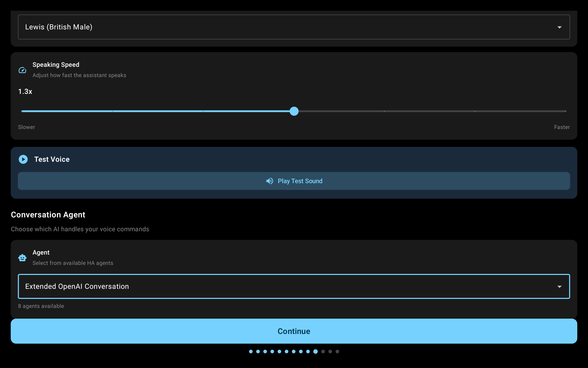The width and height of the screenshot is (588, 368).
Task: Click the Test Voice heading
Action: [52, 159]
